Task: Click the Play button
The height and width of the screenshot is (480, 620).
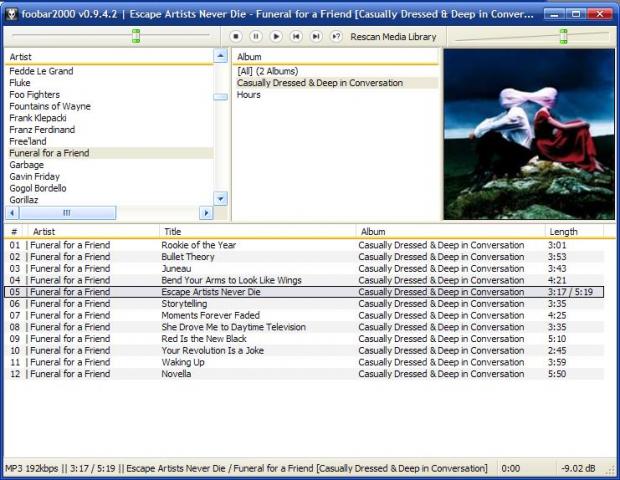Action: 276,36
